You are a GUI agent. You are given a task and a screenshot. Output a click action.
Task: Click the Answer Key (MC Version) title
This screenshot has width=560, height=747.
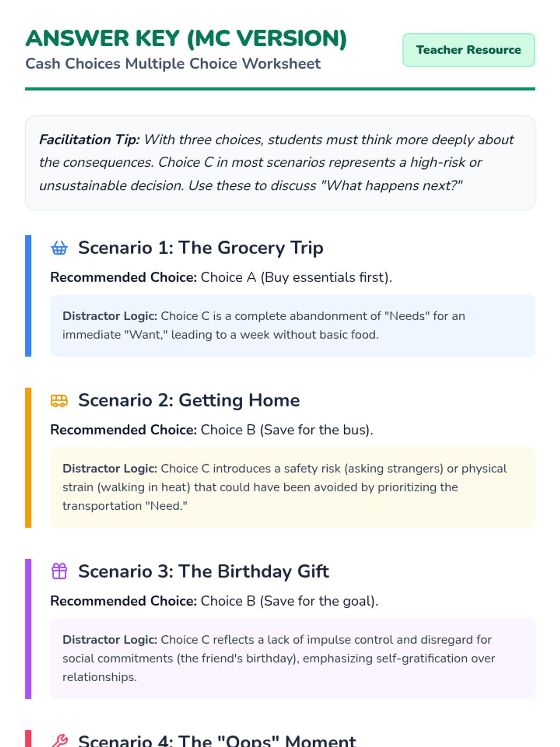[186, 38]
